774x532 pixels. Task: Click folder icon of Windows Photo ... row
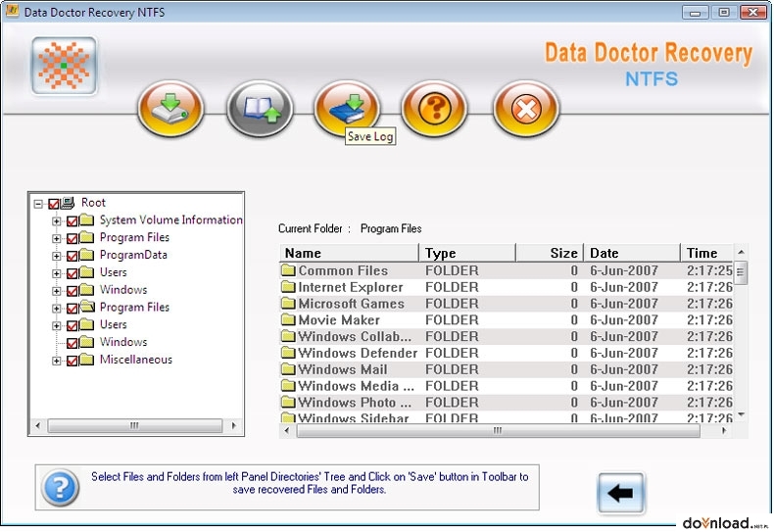(x=288, y=402)
